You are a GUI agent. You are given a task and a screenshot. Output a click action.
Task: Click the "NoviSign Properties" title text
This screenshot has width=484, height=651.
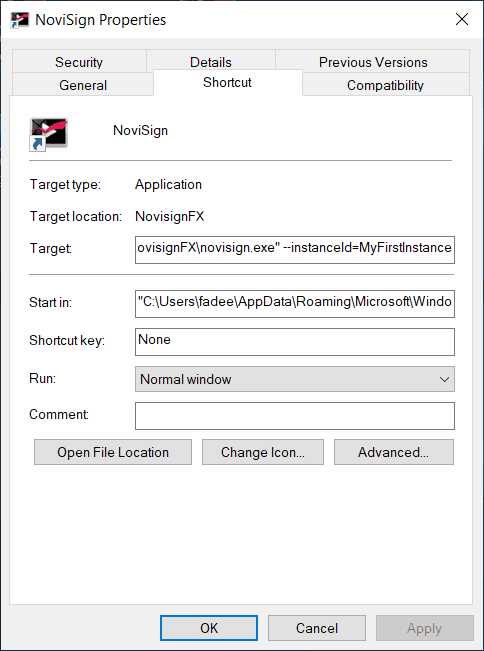(100, 20)
